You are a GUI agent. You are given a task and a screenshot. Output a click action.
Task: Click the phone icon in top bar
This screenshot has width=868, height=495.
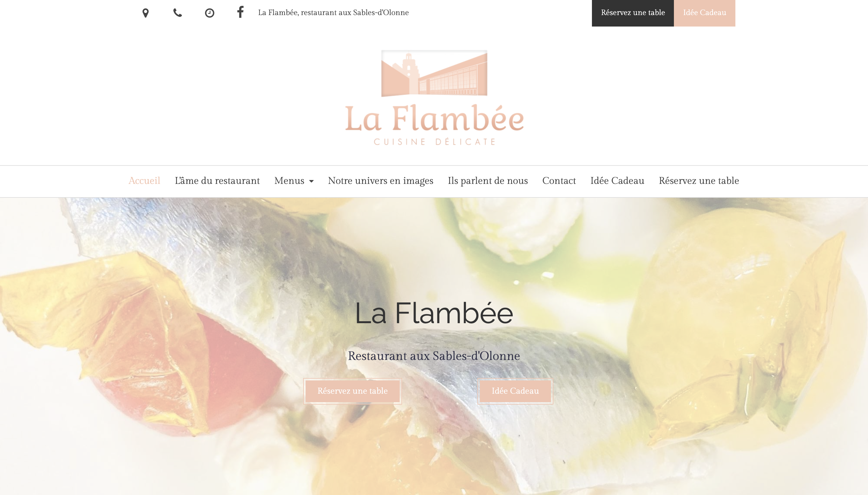[x=178, y=13]
